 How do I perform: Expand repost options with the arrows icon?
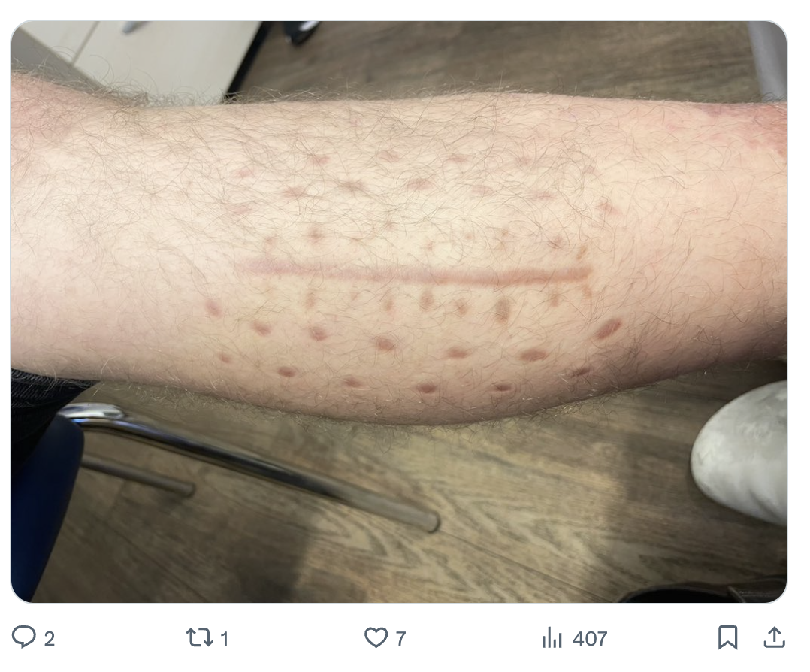click(x=199, y=637)
